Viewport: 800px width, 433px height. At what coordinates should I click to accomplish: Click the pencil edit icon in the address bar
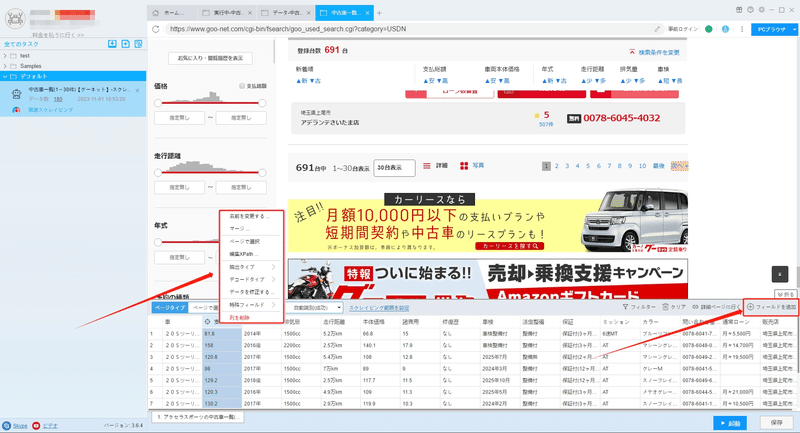point(658,29)
